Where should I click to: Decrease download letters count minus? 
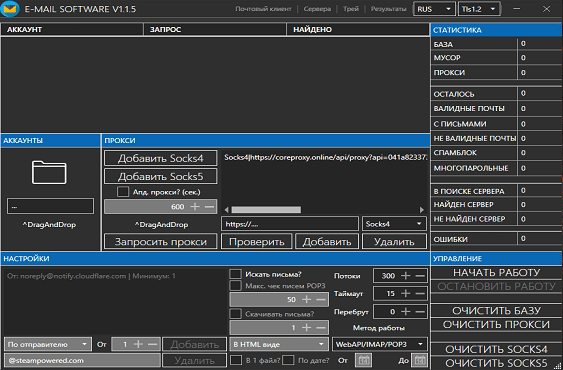pyautogui.click(x=321, y=327)
